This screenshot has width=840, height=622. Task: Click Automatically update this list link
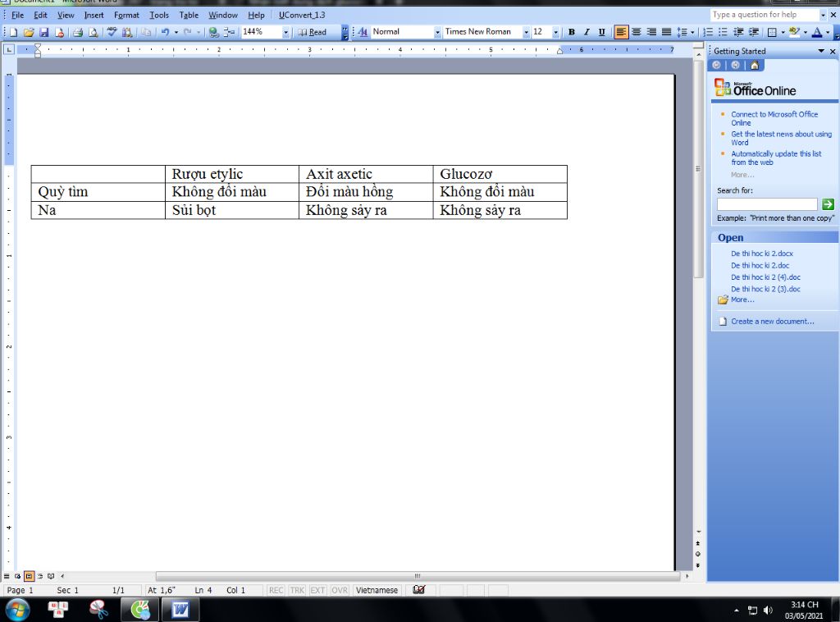(776, 158)
